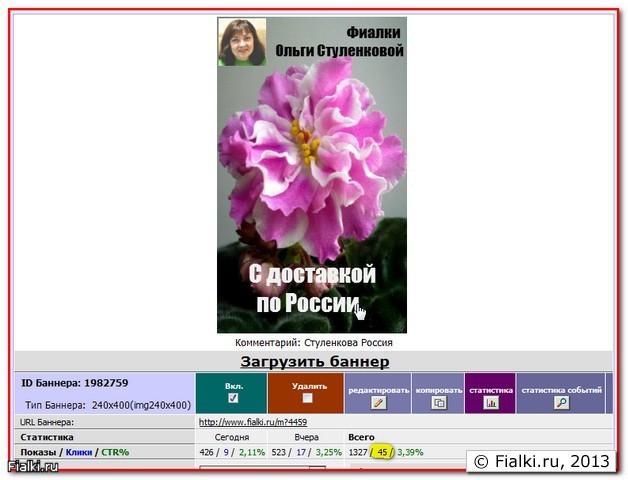628x480 pixels.
Task: Click the Статистика row header
Action: tap(47, 437)
